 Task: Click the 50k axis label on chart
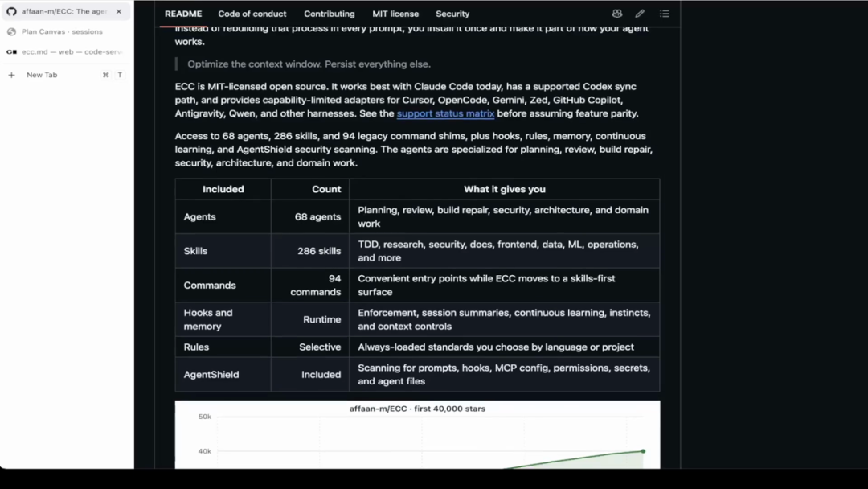(204, 417)
